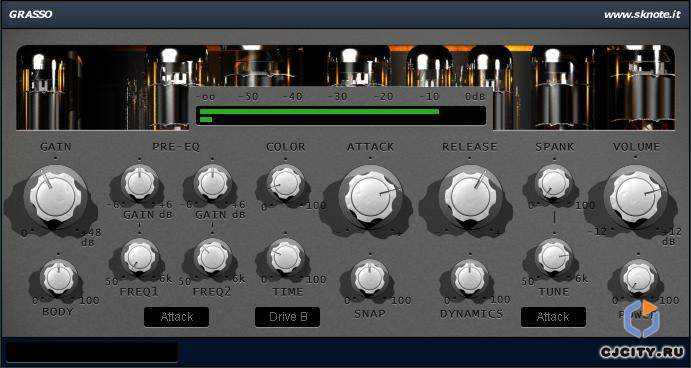Click the DYNAMICS knob
Image resolution: width=691 pixels, height=368 pixels.
tap(470, 278)
